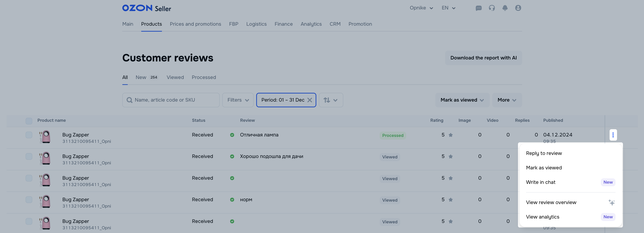Open the user profile icon
This screenshot has width=644, height=233.
tap(518, 8)
